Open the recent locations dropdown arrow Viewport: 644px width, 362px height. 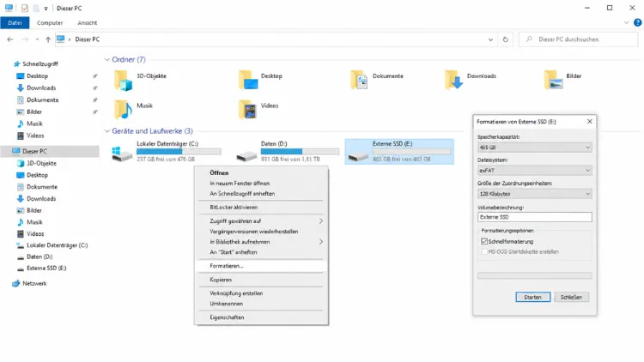click(x=37, y=39)
